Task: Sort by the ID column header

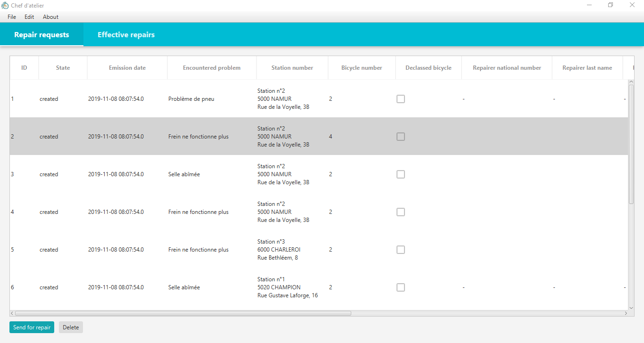Action: 24,68
